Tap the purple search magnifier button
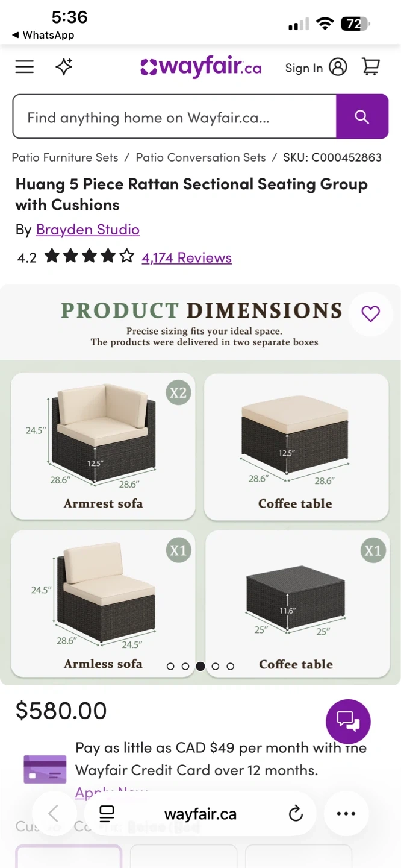Image resolution: width=401 pixels, height=868 pixels. [362, 116]
